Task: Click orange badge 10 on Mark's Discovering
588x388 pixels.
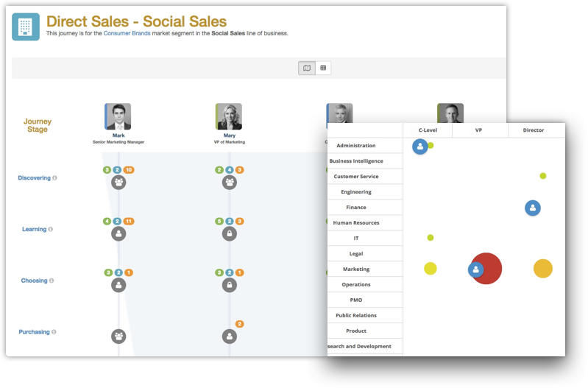Action: [129, 170]
